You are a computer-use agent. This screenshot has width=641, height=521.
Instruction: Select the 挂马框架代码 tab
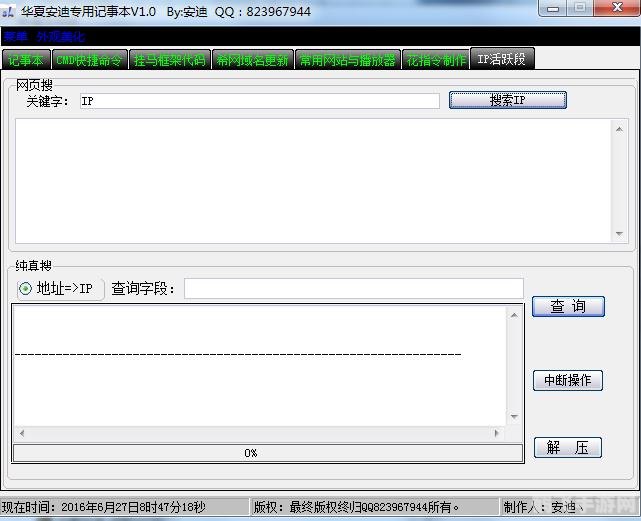coord(169,60)
